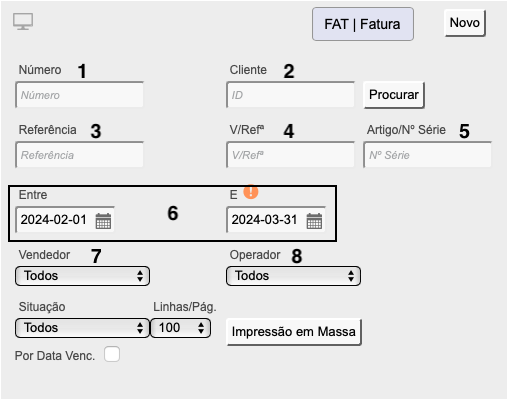Toggle the Por Data Venc. checkbox
Image resolution: width=508 pixels, height=402 pixels.
click(112, 354)
